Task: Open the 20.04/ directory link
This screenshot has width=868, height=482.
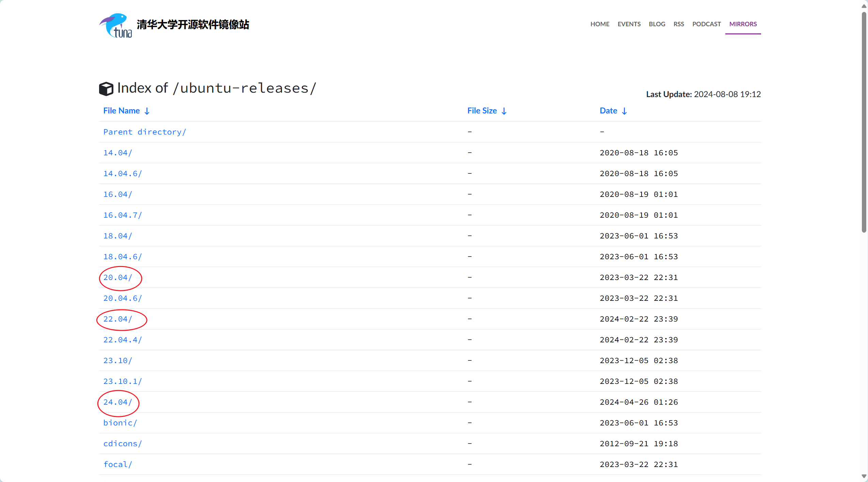Action: [118, 278]
